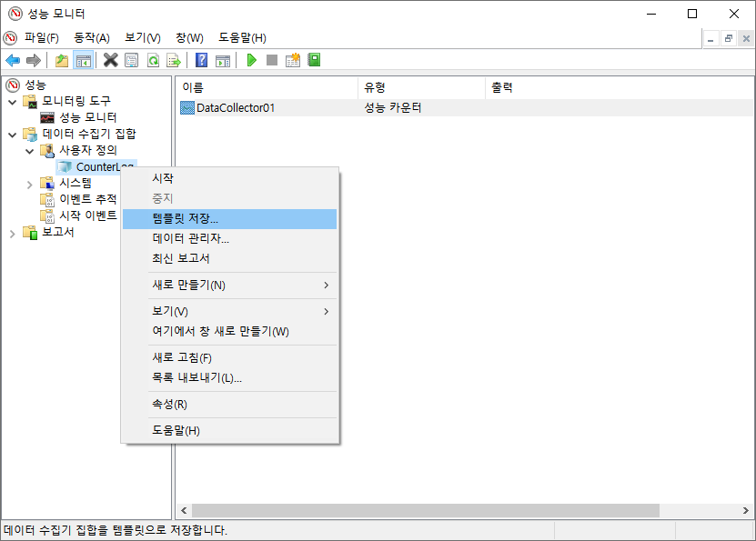The width and height of the screenshot is (756, 541).
Task: Select the 보고서 tree node
Action: [x=58, y=232]
